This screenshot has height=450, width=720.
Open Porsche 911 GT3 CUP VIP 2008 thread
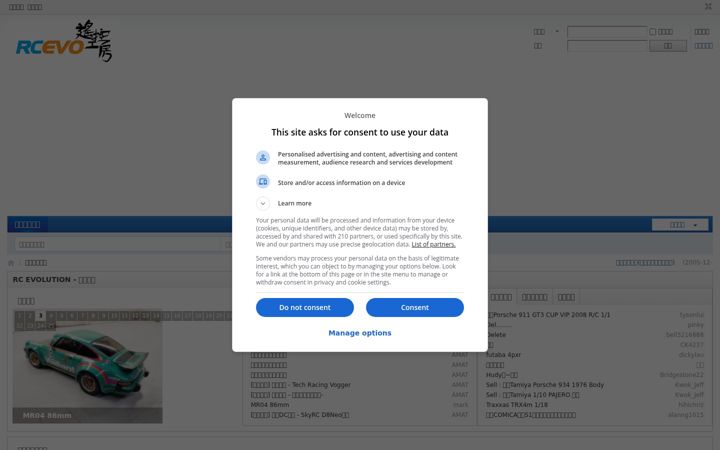point(548,315)
